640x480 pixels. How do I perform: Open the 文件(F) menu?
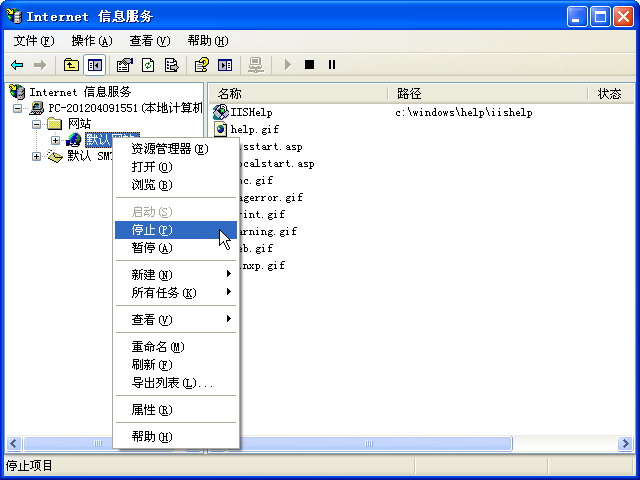coord(33,41)
